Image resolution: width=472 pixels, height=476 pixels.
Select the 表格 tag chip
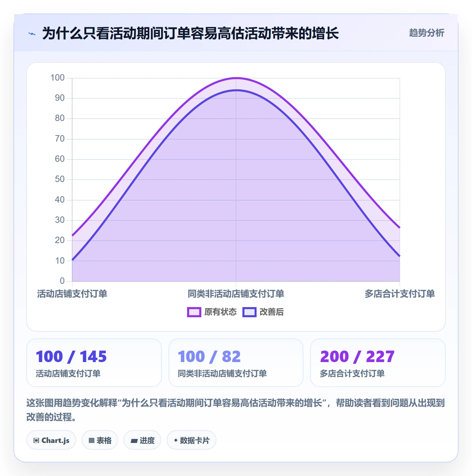click(100, 440)
